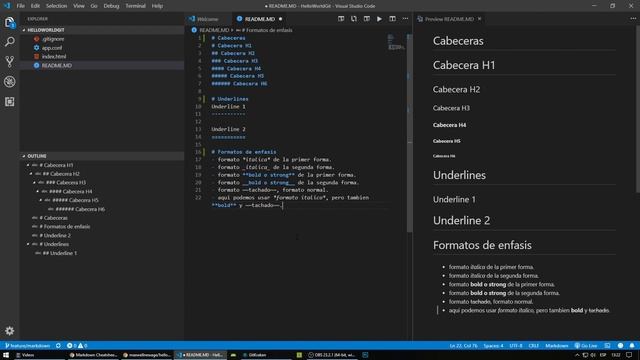
Task: Switch to Markdown Cheatsheet taskbar window
Action: pyautogui.click(x=93, y=355)
